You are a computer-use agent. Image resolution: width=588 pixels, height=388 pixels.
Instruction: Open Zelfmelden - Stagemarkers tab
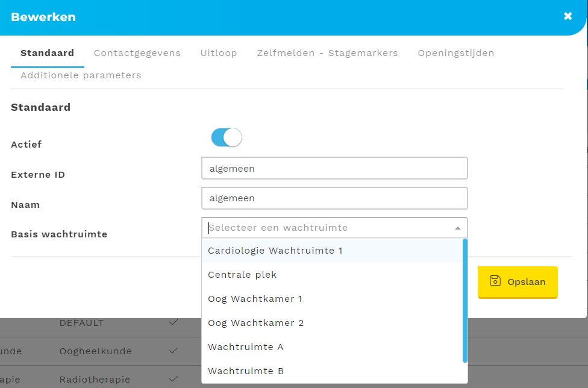click(x=327, y=53)
